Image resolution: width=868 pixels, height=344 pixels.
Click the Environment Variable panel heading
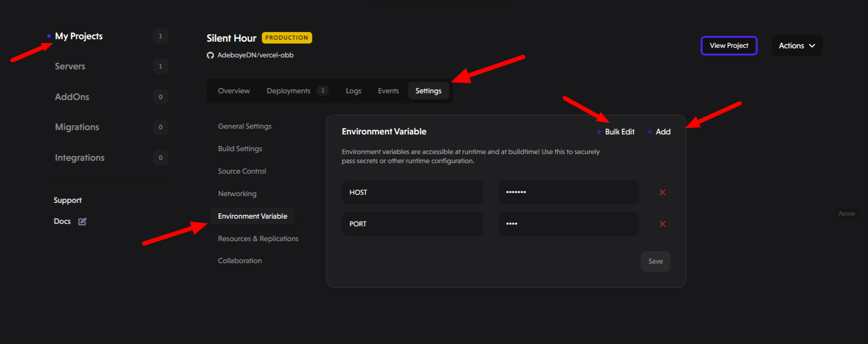pyautogui.click(x=384, y=132)
